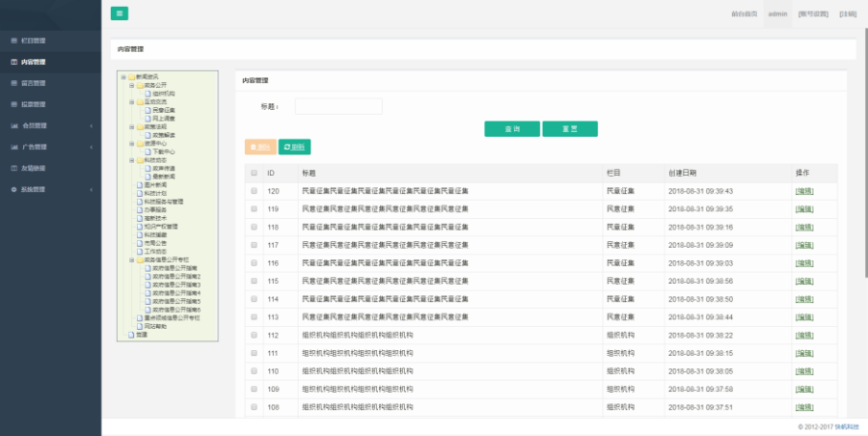Select 知识产权管理 in the tree
Viewport: 868px width, 436px height.
(x=161, y=227)
